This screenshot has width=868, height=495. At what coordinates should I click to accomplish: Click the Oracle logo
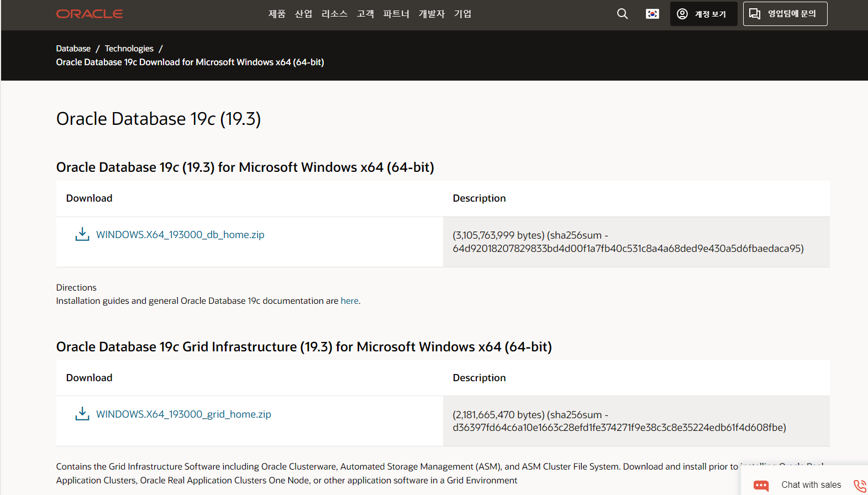(90, 14)
